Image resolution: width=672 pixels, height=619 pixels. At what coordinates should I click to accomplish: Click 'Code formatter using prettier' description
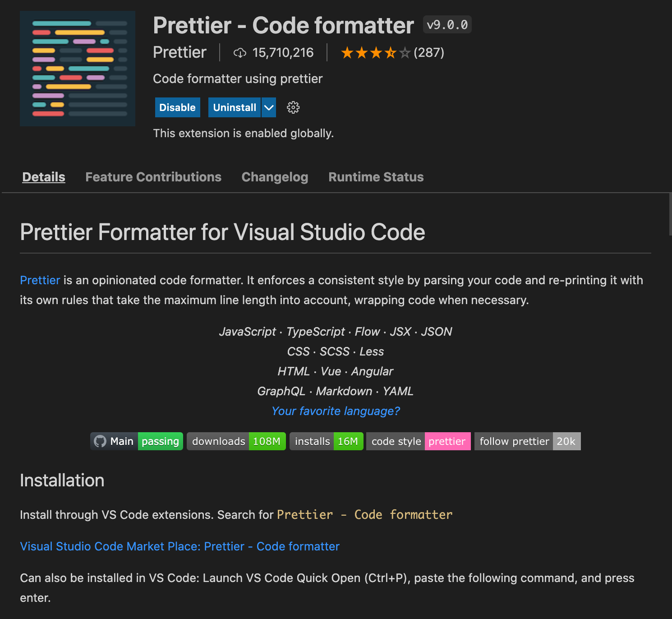click(x=238, y=79)
